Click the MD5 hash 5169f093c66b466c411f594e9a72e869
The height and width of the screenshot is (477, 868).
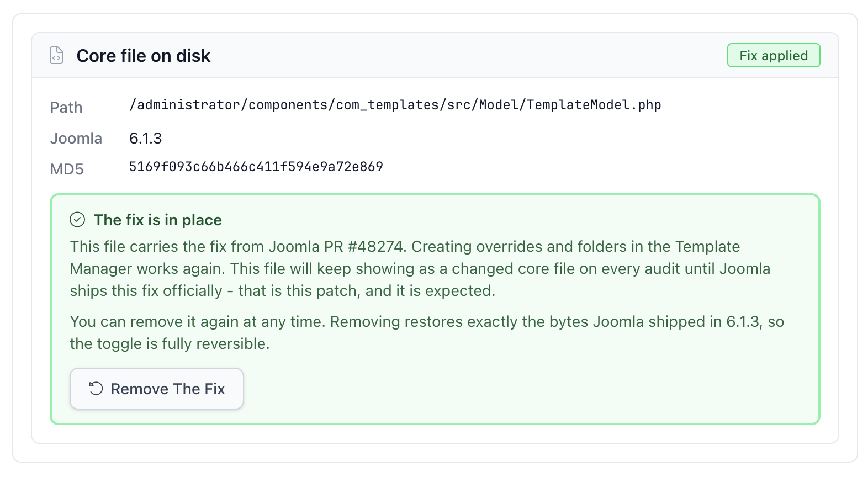coord(256,167)
